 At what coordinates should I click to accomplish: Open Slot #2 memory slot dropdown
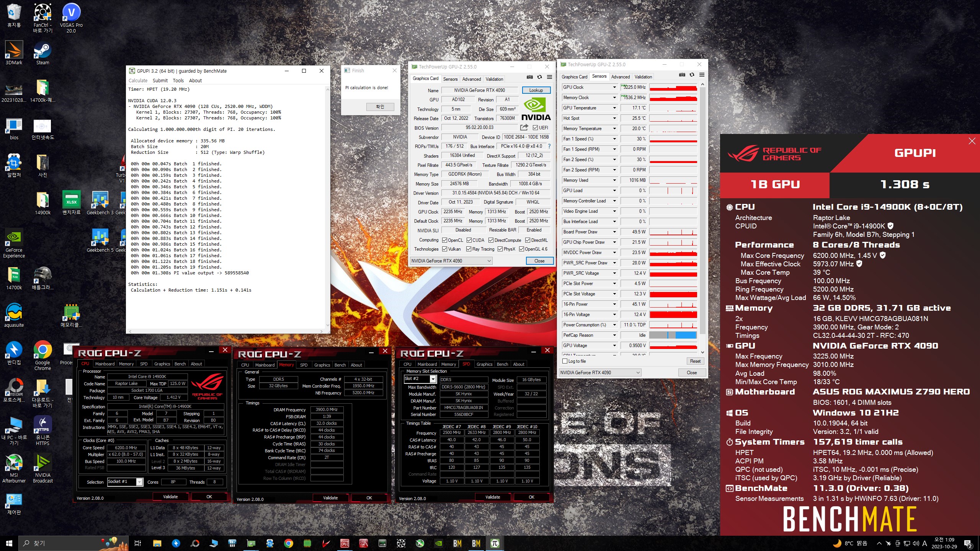(x=433, y=379)
